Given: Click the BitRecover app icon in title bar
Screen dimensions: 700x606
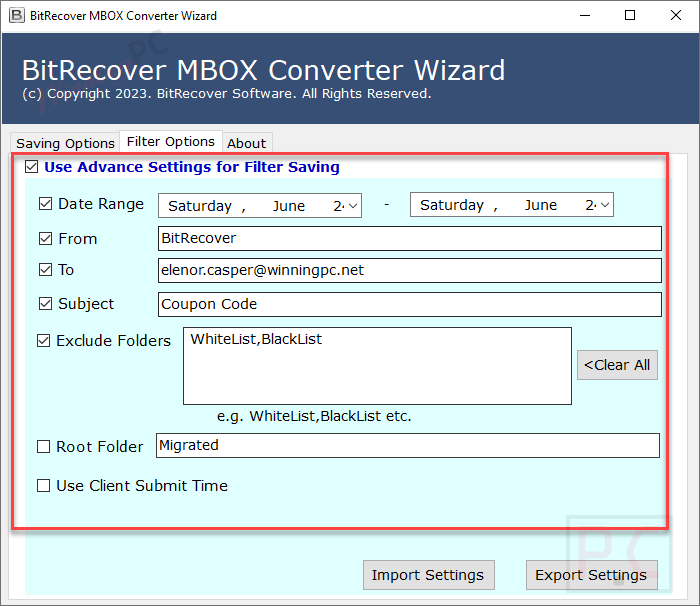Looking at the screenshot, I should tap(17, 16).
